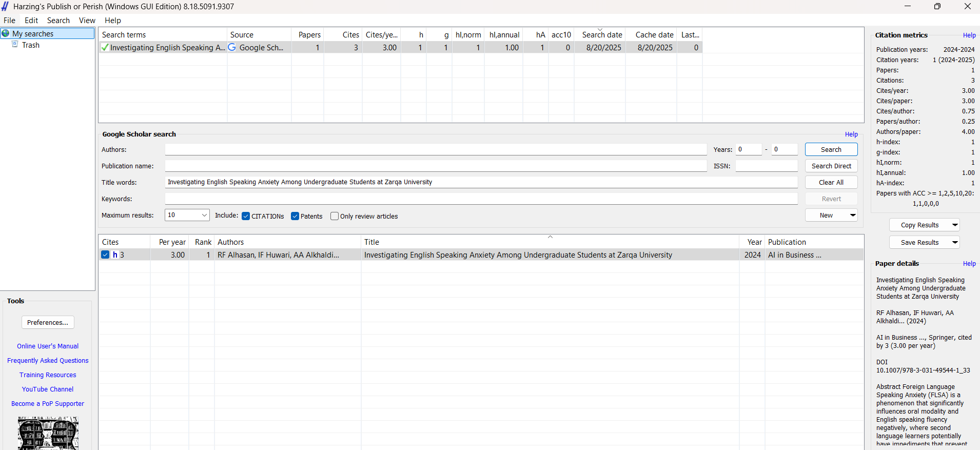The width and height of the screenshot is (980, 450).
Task: Click the Keywords input field
Action: 481,199
